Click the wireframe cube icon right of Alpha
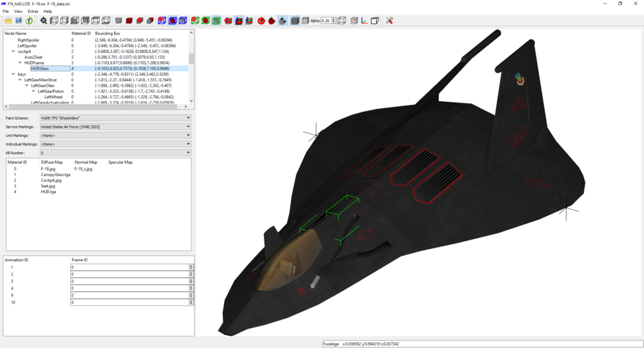The height and width of the screenshot is (348, 644). [342, 21]
